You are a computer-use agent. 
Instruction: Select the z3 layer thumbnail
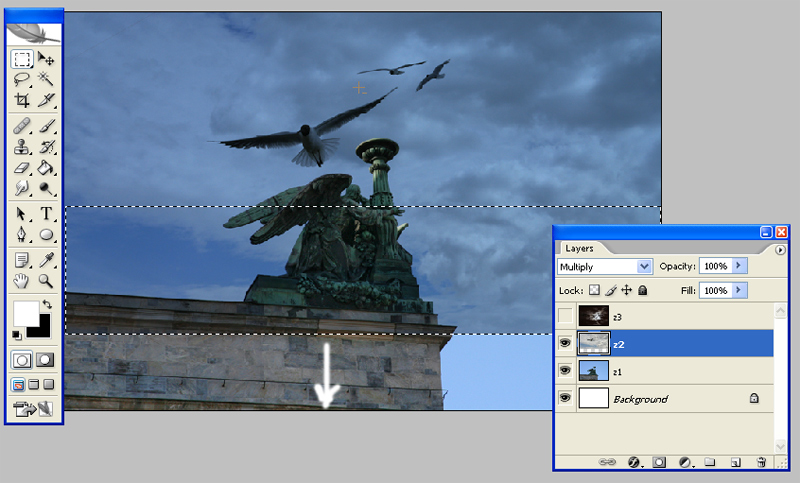pos(593,316)
